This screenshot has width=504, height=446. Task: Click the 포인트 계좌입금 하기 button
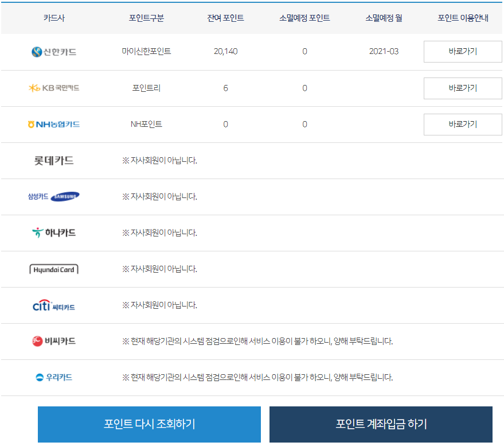(381, 424)
